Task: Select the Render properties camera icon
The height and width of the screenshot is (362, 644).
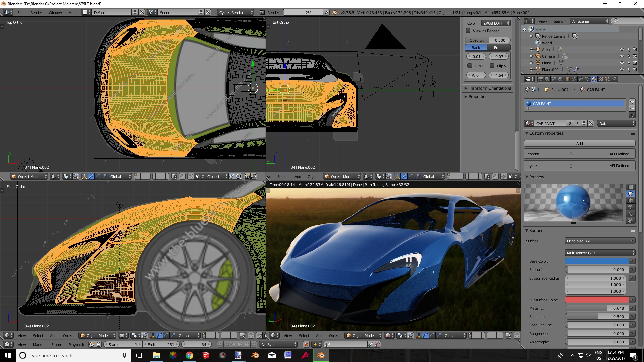Action: point(539,79)
